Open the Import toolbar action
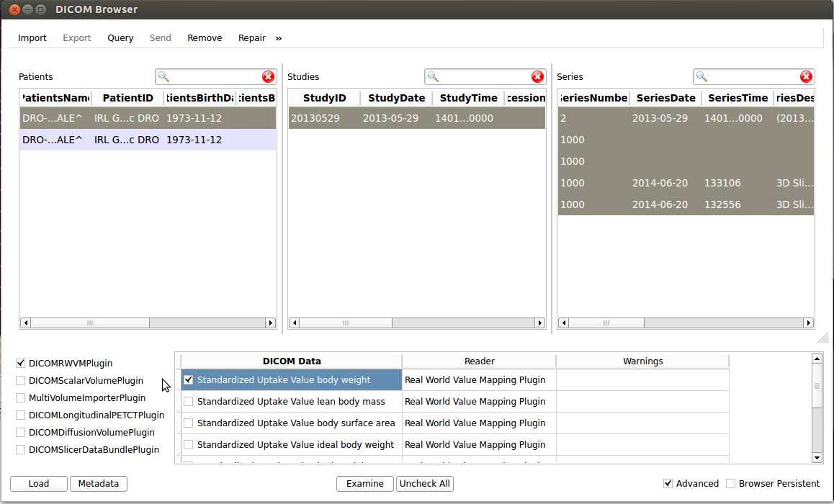The width and height of the screenshot is (834, 504). click(x=32, y=38)
